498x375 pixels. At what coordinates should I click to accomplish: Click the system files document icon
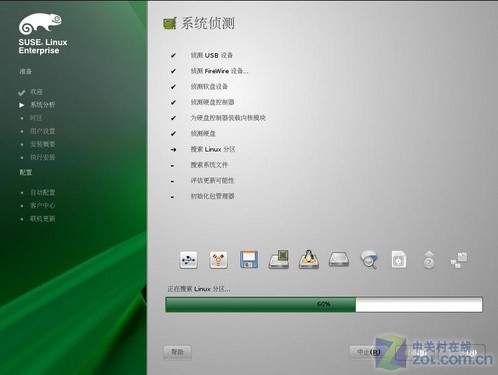pos(399,259)
